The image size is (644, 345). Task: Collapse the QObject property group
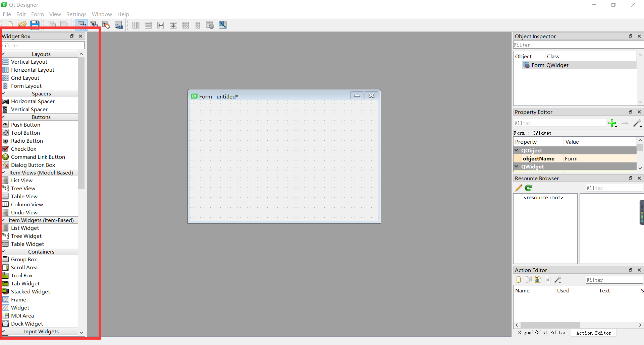(x=517, y=150)
